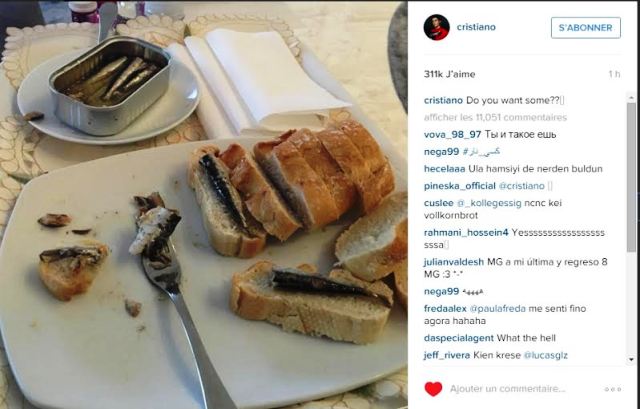This screenshot has height=409, width=640.
Task: Open the three-dots more options menu
Action: click(613, 389)
